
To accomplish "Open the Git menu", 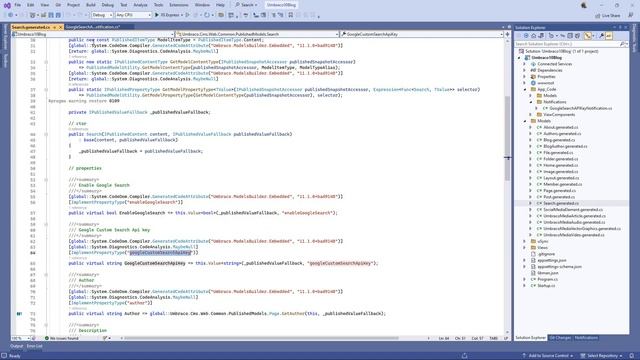I will 58,5.
